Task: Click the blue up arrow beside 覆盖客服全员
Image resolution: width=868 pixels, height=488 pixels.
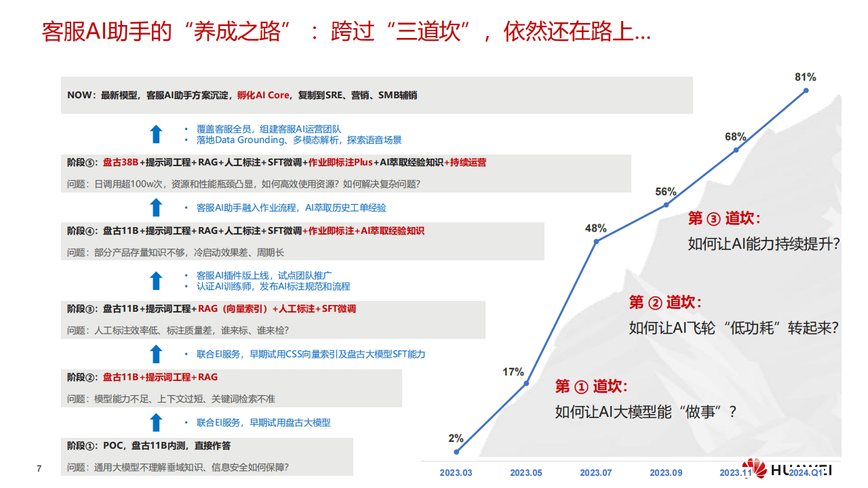Action: (x=156, y=134)
